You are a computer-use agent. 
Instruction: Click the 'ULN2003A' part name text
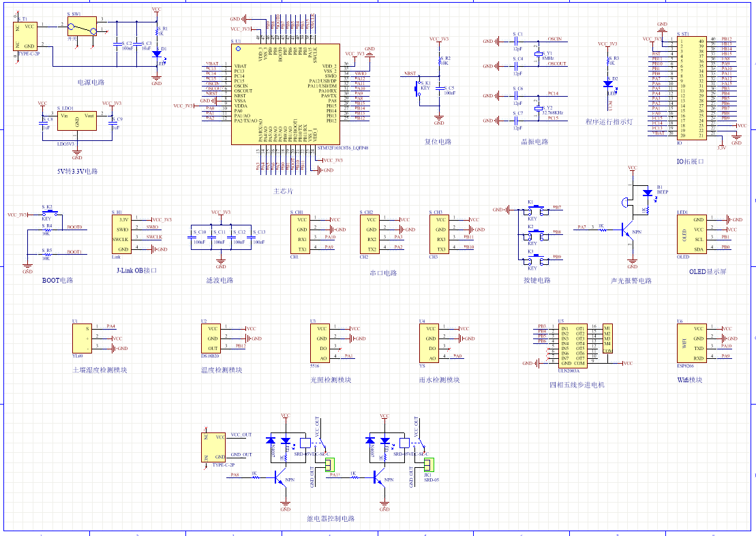(x=569, y=371)
